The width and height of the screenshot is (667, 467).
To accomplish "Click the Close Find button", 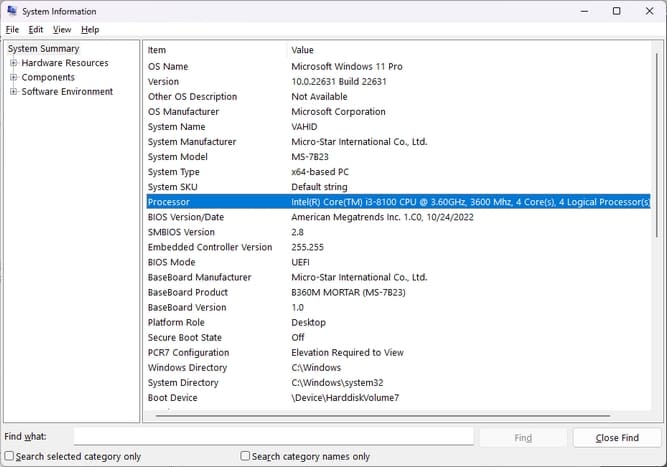I will [617, 438].
